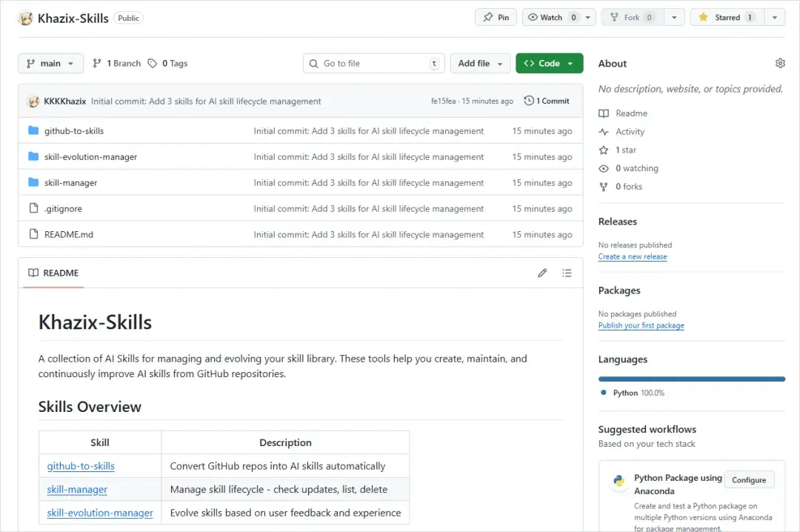Click the Tags icon beside 0 Tags
Image resolution: width=800 pixels, height=532 pixels.
(x=153, y=64)
